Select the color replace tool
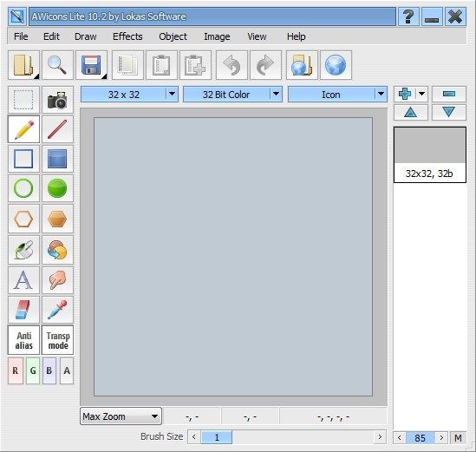Screen dimensions: 476x452 click(57, 250)
